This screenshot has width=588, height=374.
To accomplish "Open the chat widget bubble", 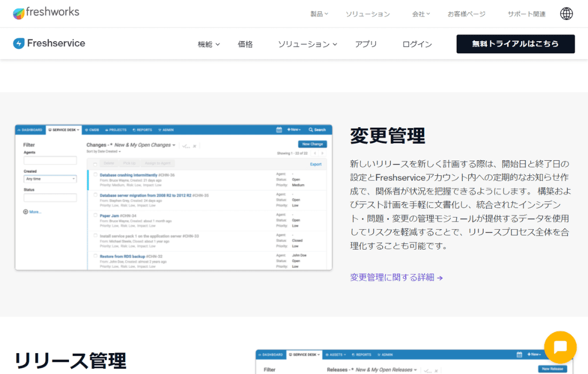I will 560,347.
